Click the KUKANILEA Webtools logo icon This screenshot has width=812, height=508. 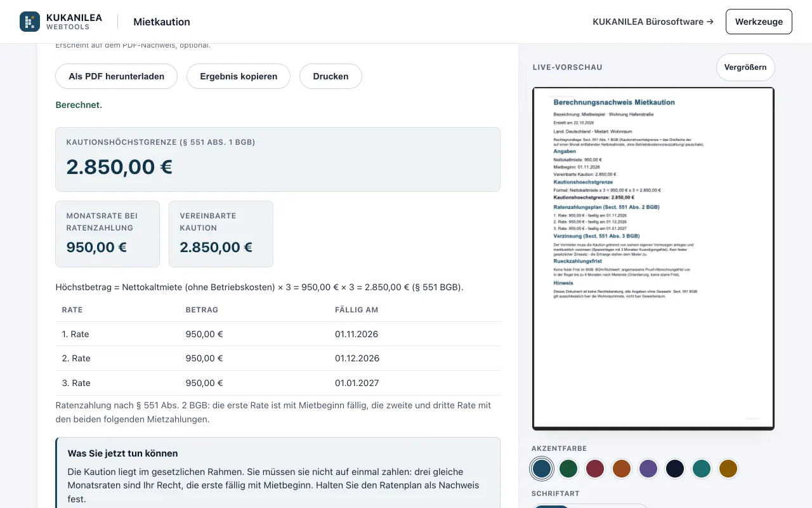pos(30,22)
